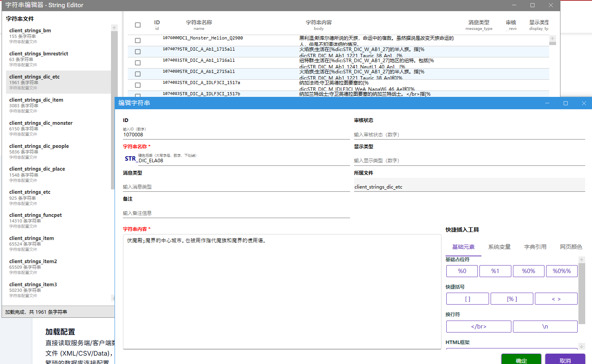Insert [% ] bracket template

click(512, 299)
